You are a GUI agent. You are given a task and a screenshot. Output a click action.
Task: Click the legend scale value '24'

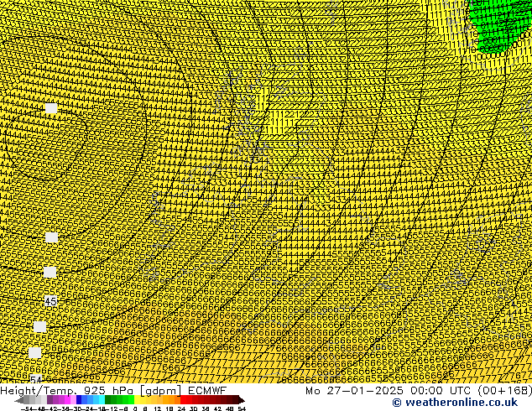pyautogui.click(x=181, y=409)
